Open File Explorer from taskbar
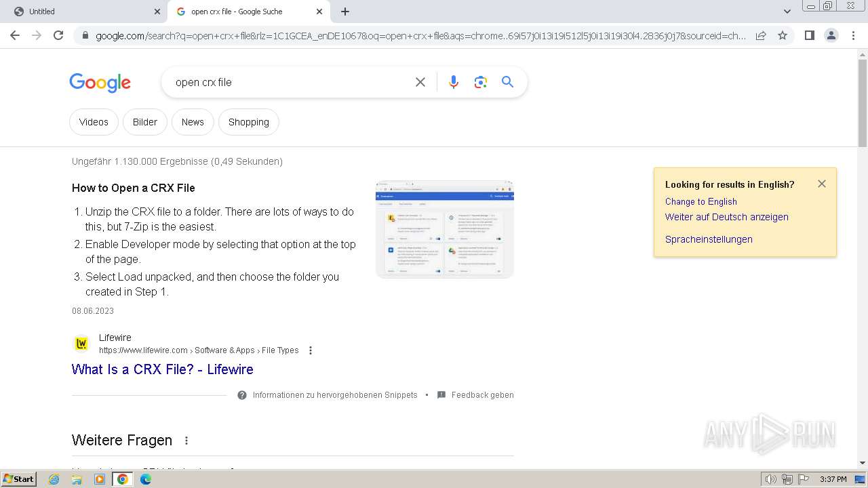Image resolution: width=868 pixels, height=488 pixels. [77, 479]
